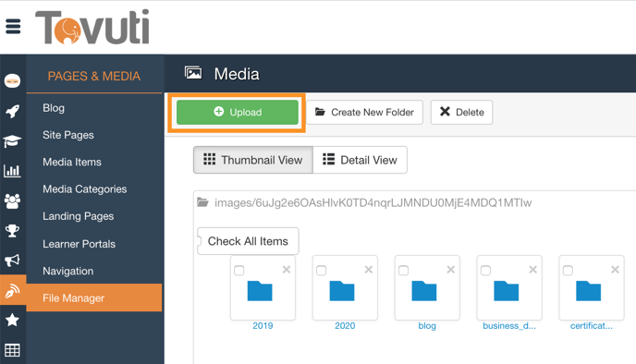Viewport: 636px width, 364px height.
Task: Open the users group icon
Action: point(12,200)
